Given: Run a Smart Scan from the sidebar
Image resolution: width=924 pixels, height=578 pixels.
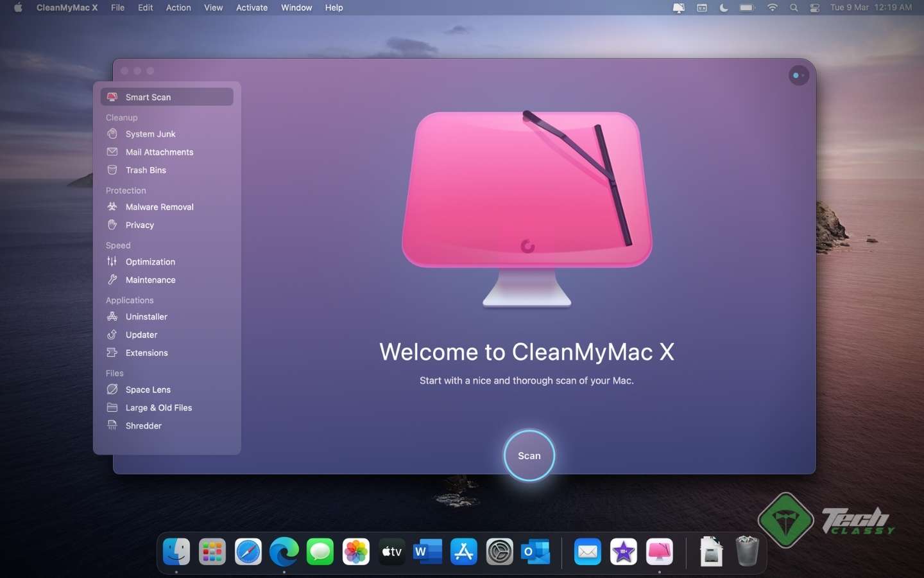Looking at the screenshot, I should (x=148, y=97).
